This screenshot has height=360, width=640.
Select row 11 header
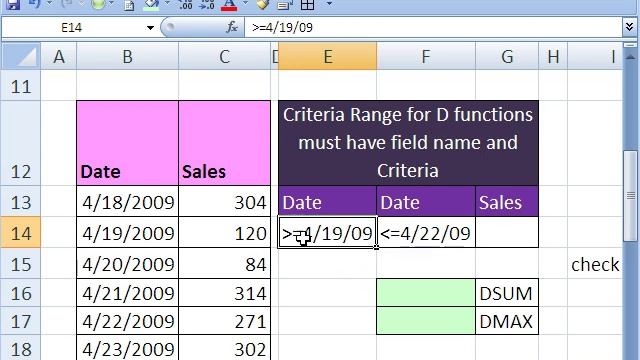(20, 86)
